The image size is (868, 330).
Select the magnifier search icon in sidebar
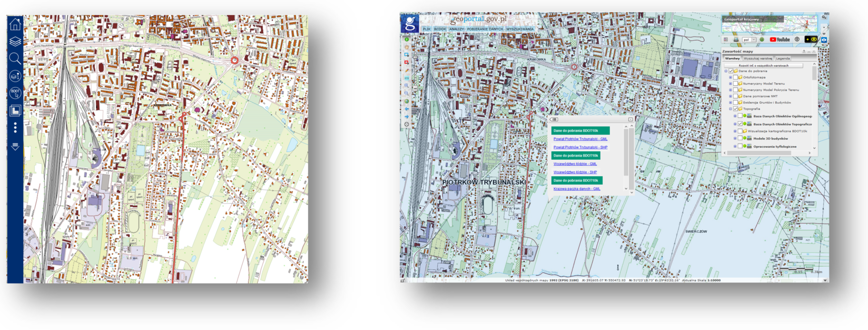pyautogui.click(x=15, y=58)
